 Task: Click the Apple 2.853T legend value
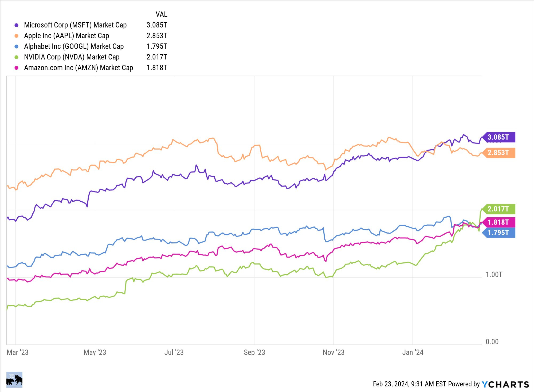[157, 36]
